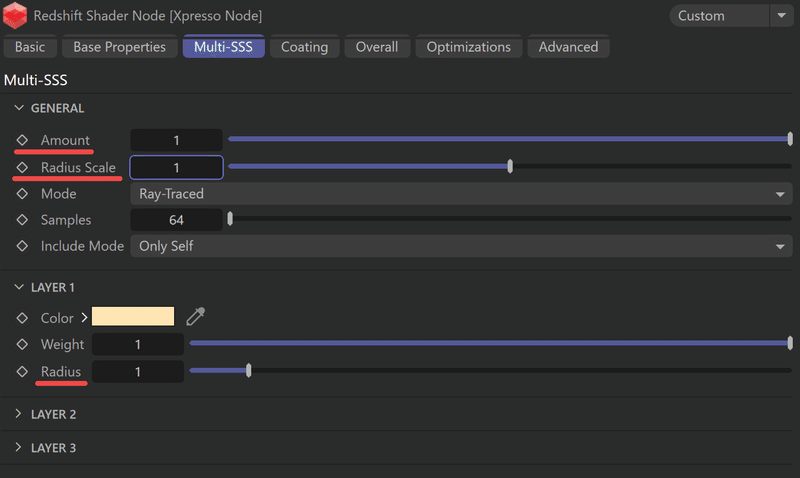Click the Samples slider handle
The height and width of the screenshot is (478, 800).
230,218
